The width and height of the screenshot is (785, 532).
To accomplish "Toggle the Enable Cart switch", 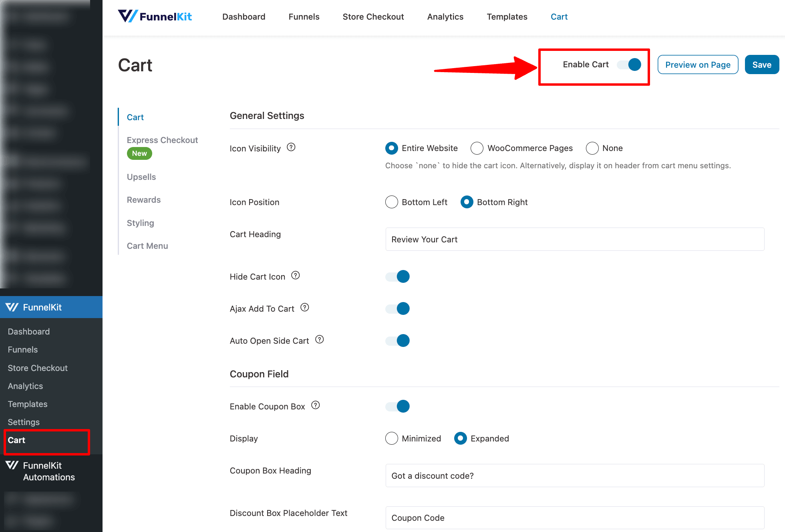I will click(629, 64).
